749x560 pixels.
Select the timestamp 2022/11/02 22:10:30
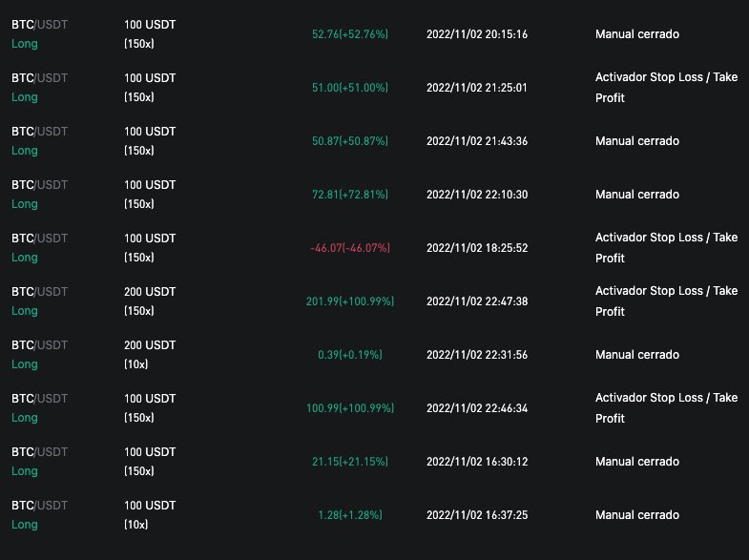point(477,195)
